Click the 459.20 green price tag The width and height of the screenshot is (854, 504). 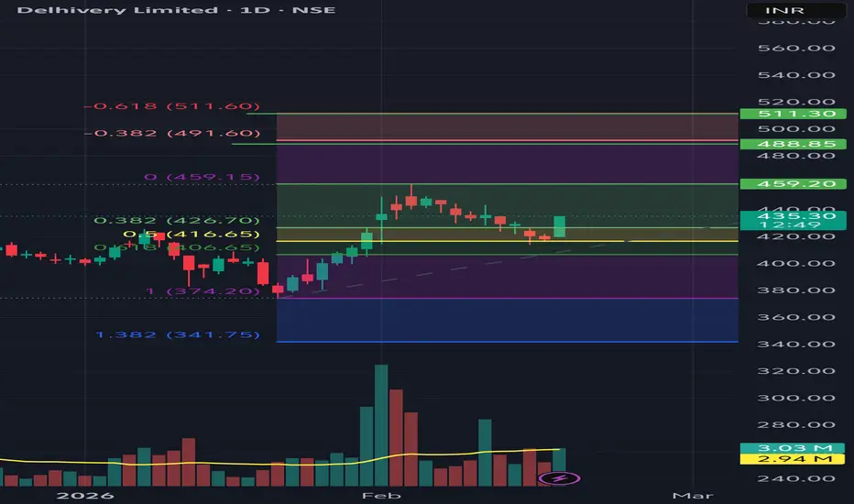coord(793,183)
